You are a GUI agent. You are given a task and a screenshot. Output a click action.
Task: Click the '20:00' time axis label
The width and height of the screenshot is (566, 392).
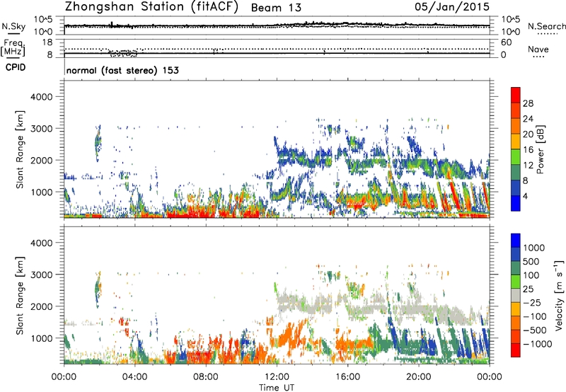418,377
